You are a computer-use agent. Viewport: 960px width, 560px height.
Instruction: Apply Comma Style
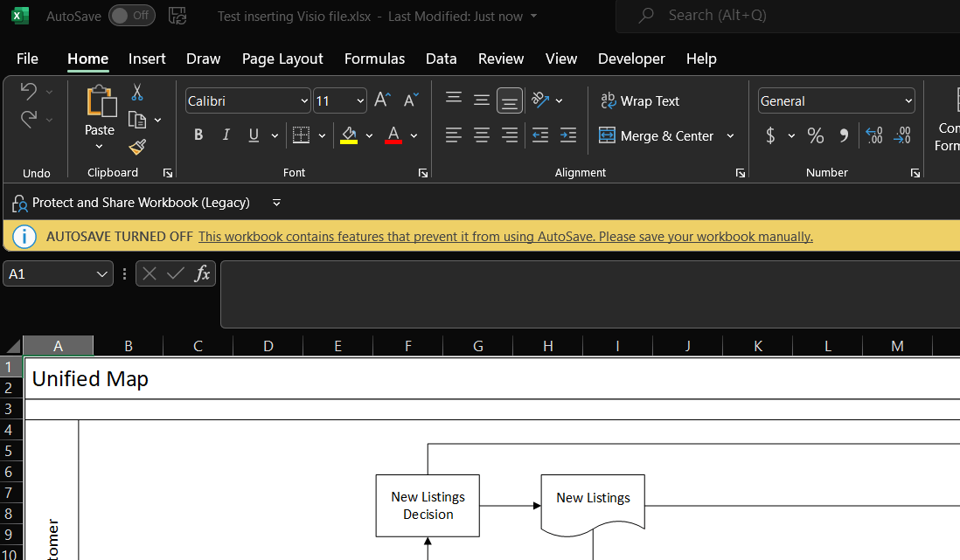(x=845, y=135)
